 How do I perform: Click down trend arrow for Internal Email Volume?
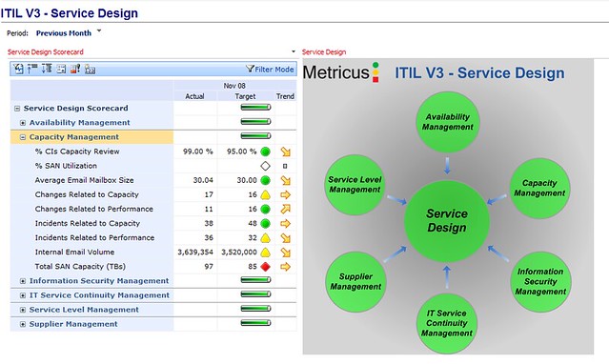(286, 253)
